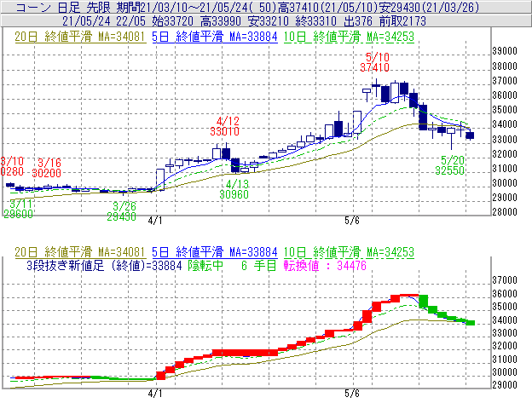Click the 5日 終値平滑 MA=33884 link in upper chart
This screenshot has height=403, width=532.
(x=215, y=37)
